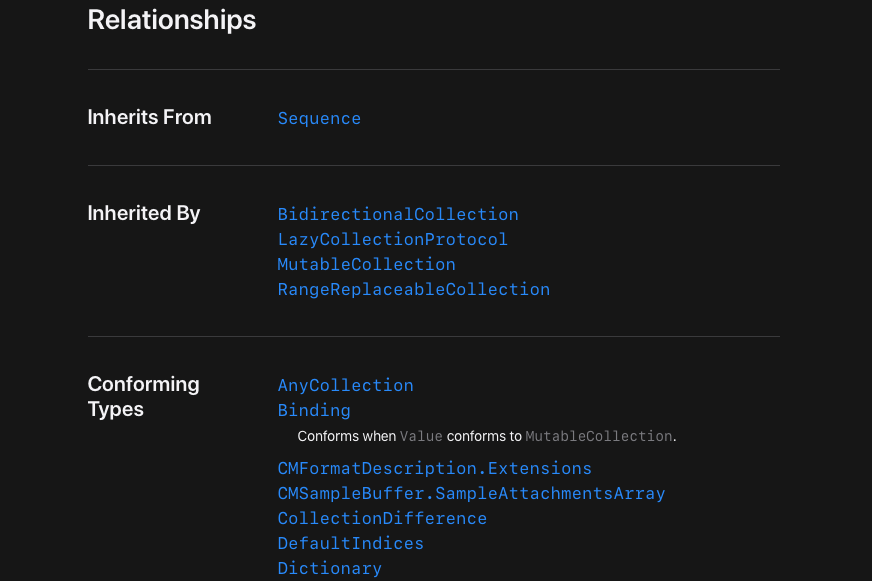
Task: Open RangeReplaceableCollection protocol page
Action: pyautogui.click(x=413, y=289)
